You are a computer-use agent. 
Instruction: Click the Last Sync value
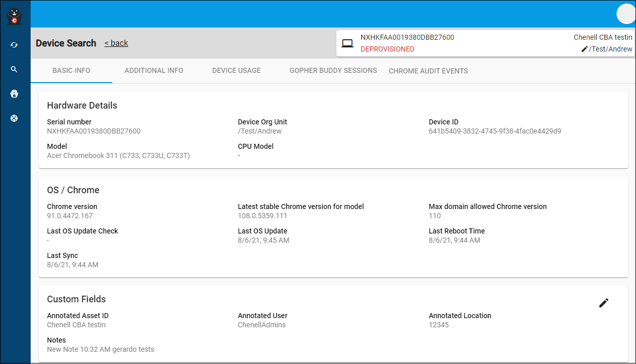pyautogui.click(x=72, y=265)
